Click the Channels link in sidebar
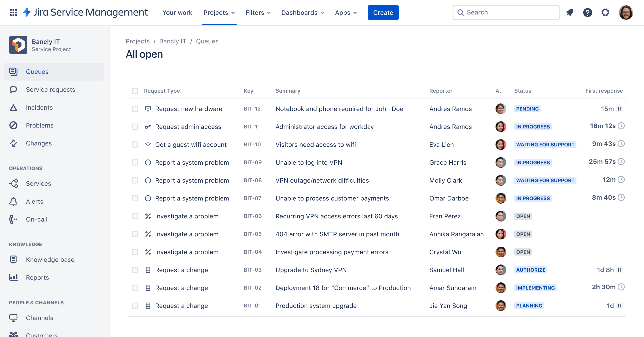The height and width of the screenshot is (337, 644). [x=40, y=318]
